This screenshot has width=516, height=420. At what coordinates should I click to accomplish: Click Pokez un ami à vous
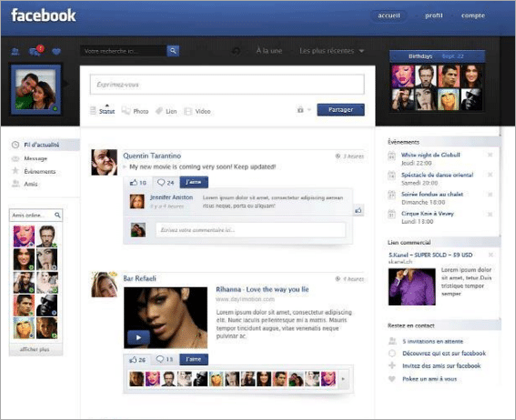[x=430, y=379]
